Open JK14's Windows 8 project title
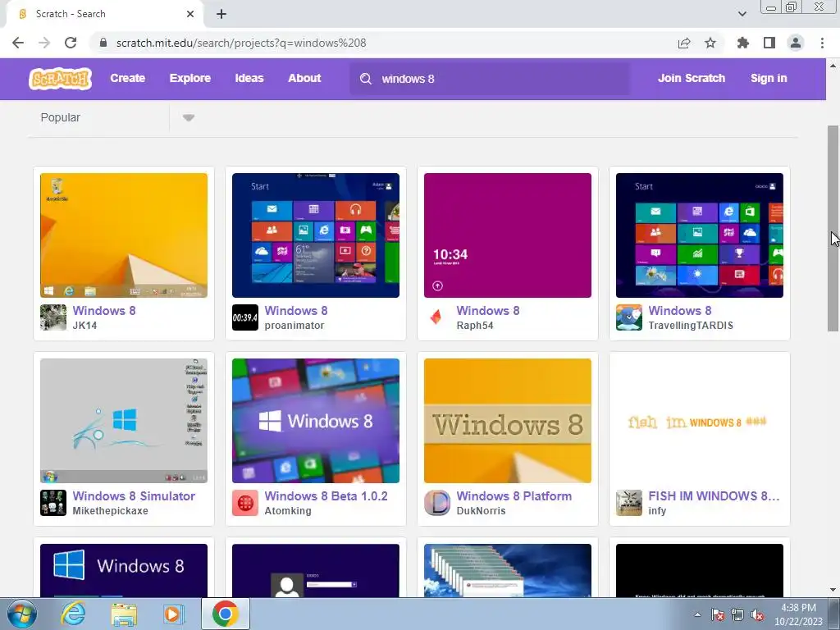The height and width of the screenshot is (630, 840). pyautogui.click(x=104, y=311)
